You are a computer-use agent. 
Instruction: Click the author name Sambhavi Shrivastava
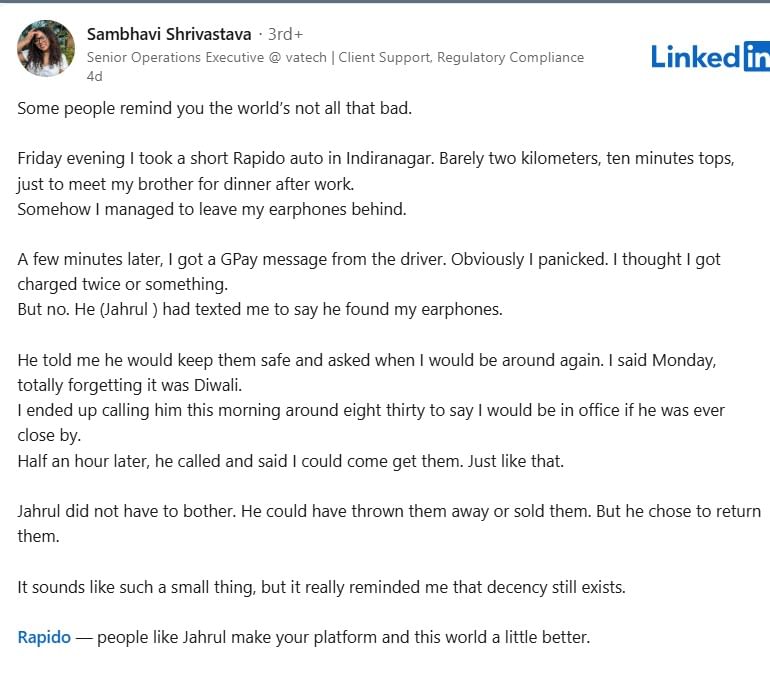click(169, 35)
